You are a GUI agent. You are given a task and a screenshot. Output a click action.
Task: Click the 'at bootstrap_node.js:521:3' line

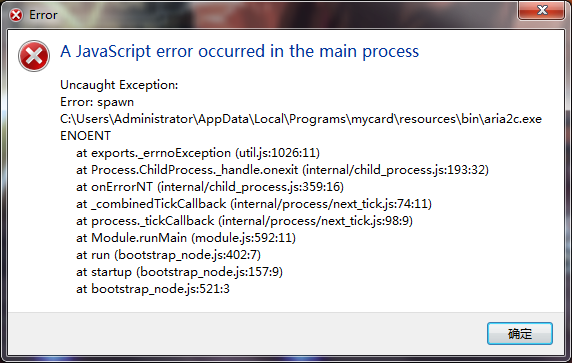pos(153,289)
